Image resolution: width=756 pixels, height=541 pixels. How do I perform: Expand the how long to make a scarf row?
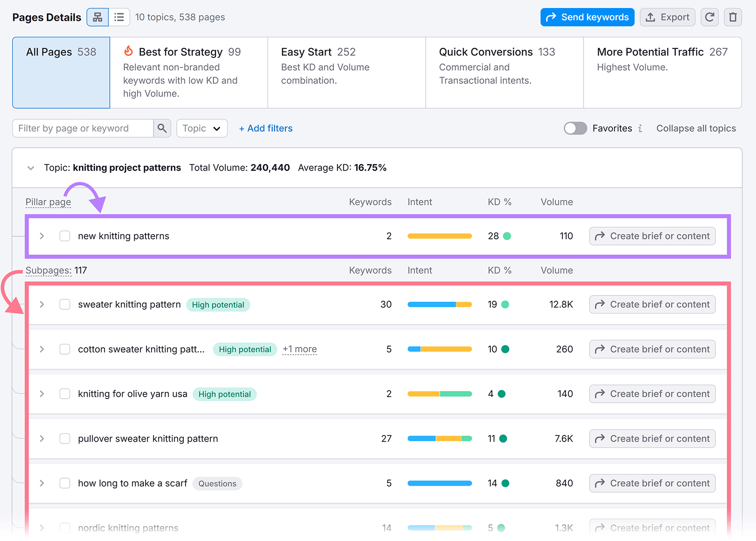42,483
